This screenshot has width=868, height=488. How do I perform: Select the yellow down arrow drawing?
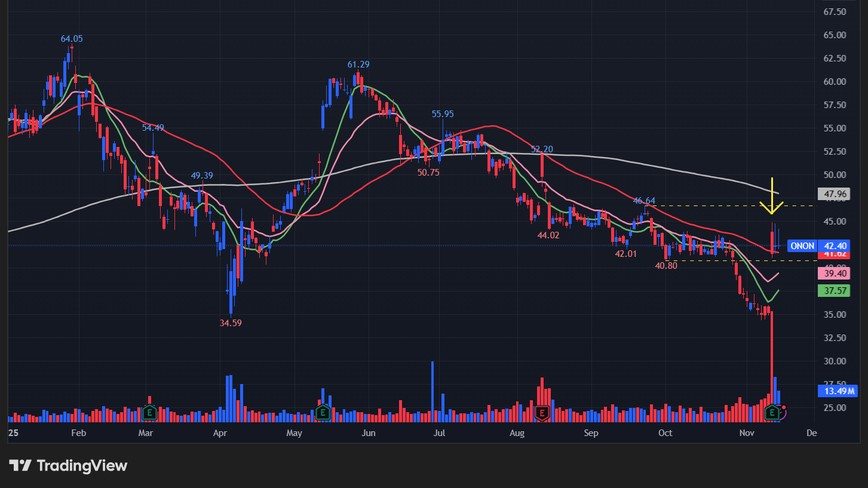pyautogui.click(x=772, y=197)
